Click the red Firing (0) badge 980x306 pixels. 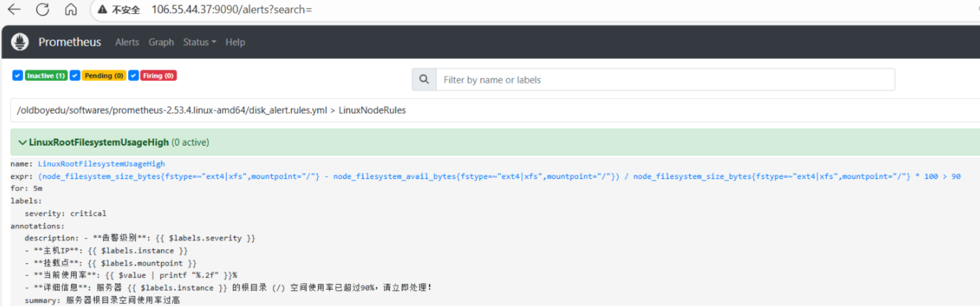[158, 75]
